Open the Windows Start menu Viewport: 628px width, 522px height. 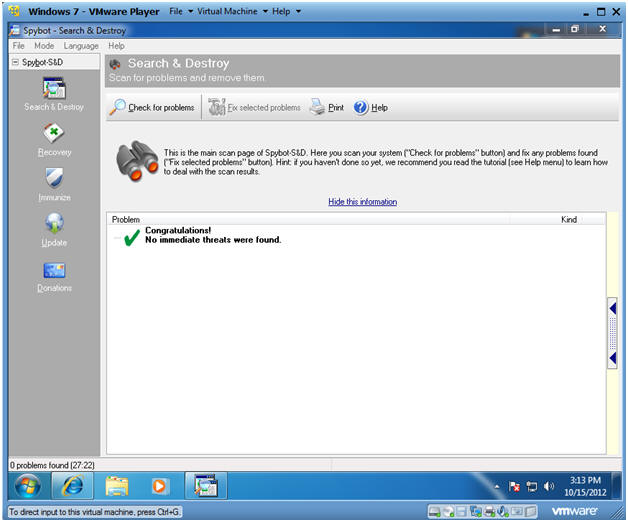pos(27,486)
